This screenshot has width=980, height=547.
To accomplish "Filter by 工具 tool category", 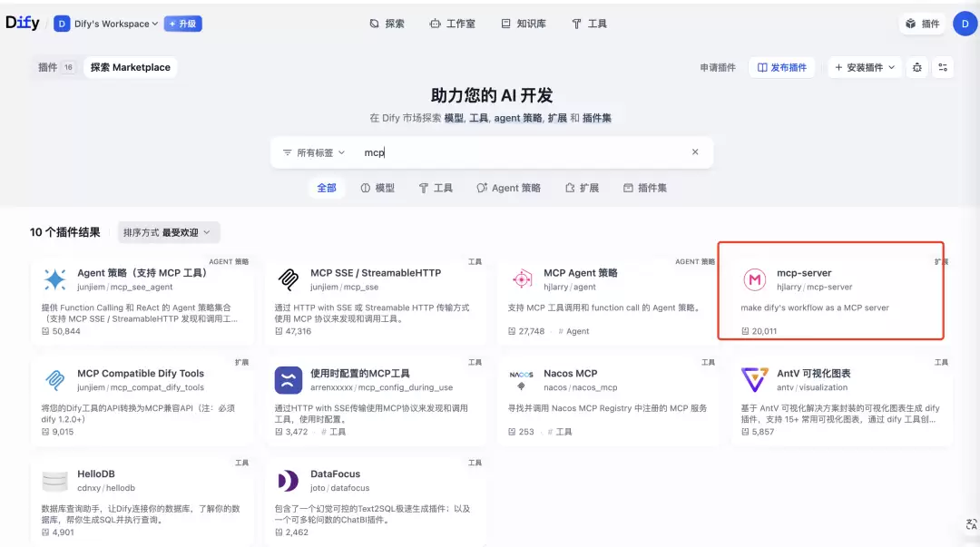I will (x=436, y=188).
